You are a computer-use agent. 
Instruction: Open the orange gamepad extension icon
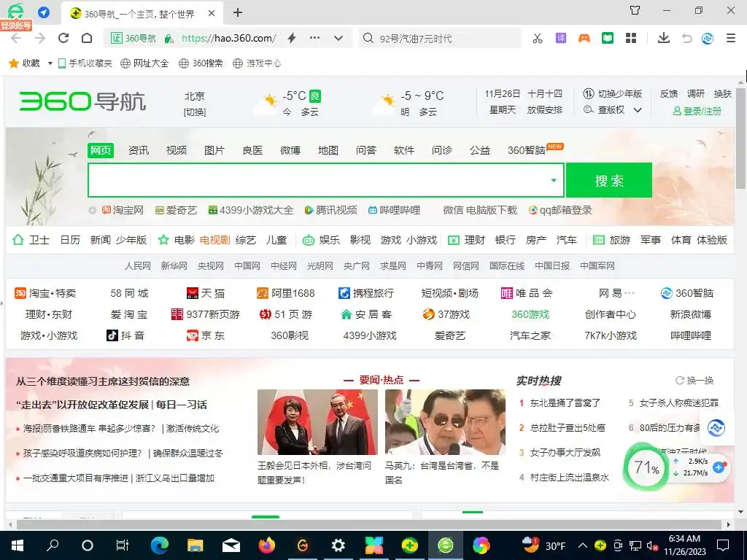click(584, 38)
